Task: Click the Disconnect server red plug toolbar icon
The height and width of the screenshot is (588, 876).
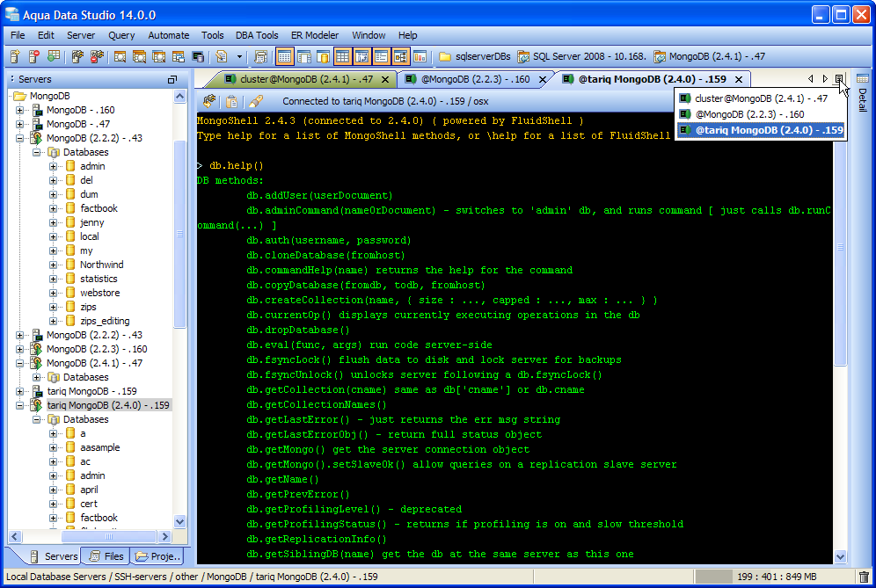Action: [x=97, y=56]
